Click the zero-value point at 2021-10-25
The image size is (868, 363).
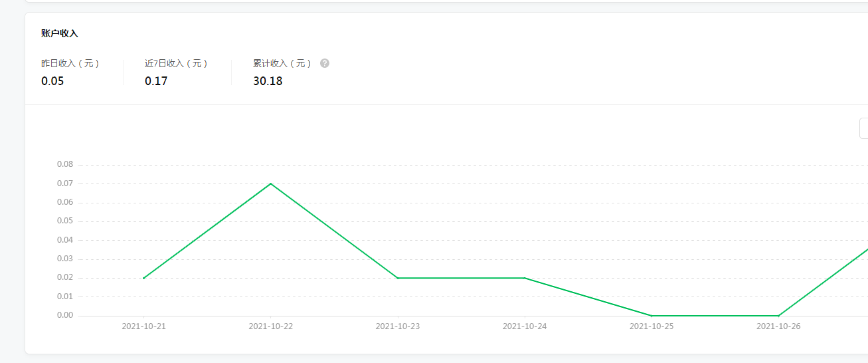651,315
